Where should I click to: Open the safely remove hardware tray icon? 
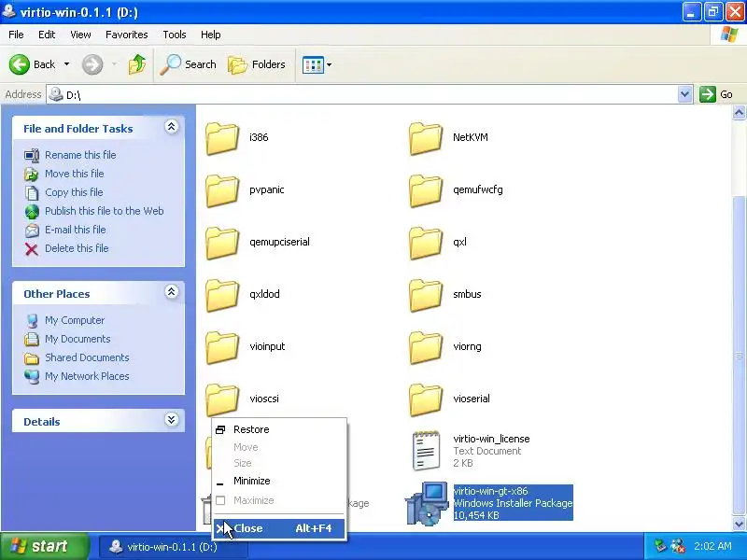tap(660, 546)
